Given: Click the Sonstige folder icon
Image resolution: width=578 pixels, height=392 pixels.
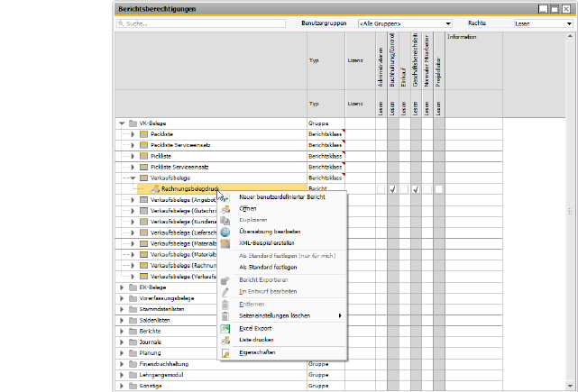Looking at the screenshot, I should pos(133,386).
